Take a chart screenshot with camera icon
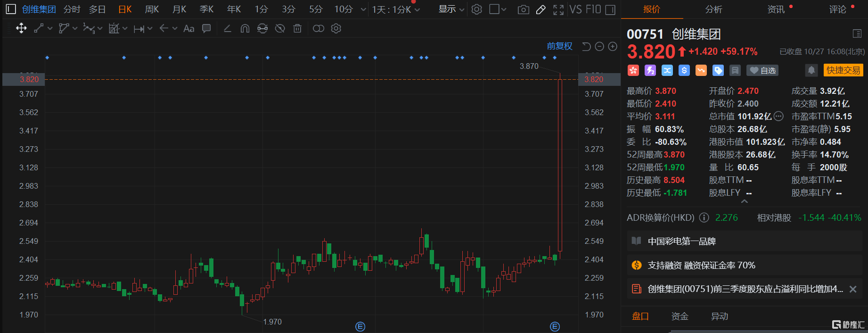This screenshot has width=868, height=333. tap(523, 9)
